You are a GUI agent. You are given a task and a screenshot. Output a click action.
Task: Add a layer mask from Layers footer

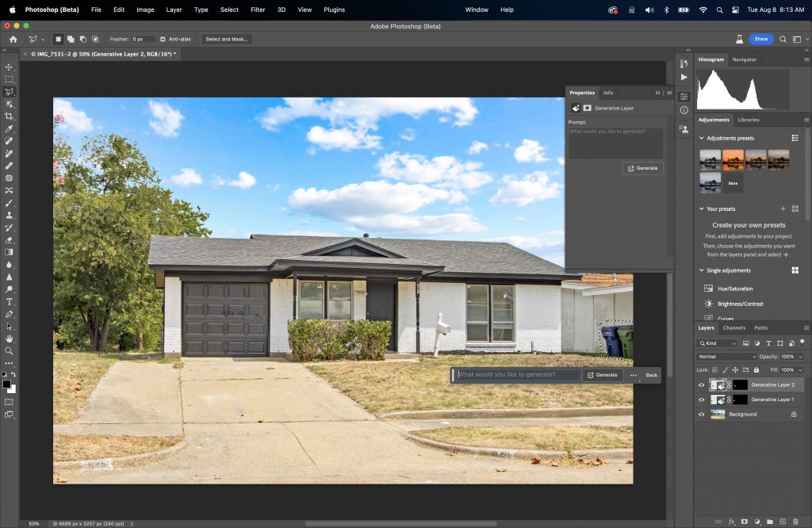pyautogui.click(x=744, y=522)
